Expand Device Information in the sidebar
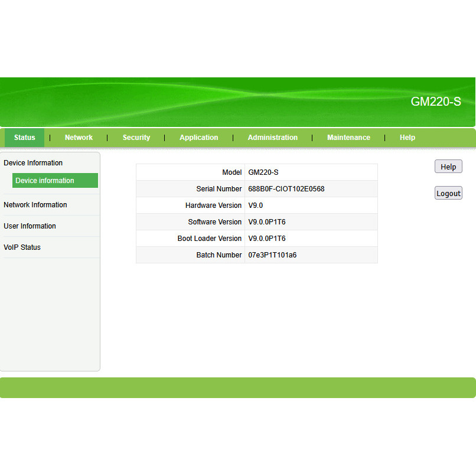 33,163
